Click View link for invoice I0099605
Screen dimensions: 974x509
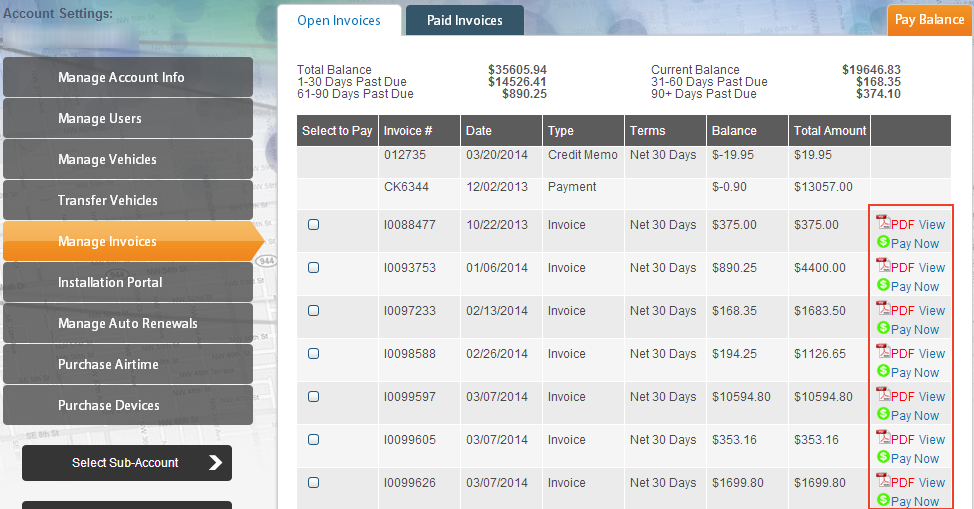(x=932, y=439)
